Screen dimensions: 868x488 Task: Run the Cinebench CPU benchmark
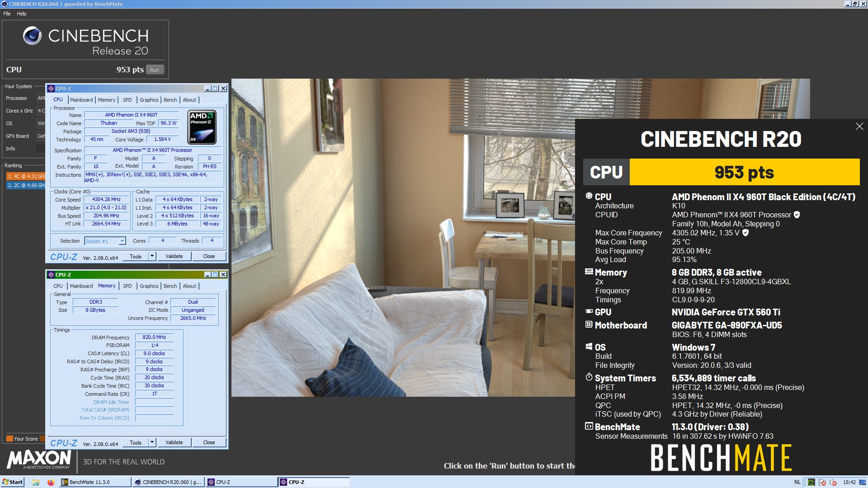tap(155, 70)
